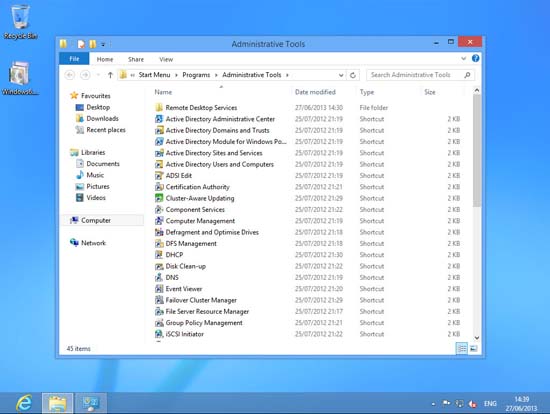Open the View ribbon tab

coord(166,59)
